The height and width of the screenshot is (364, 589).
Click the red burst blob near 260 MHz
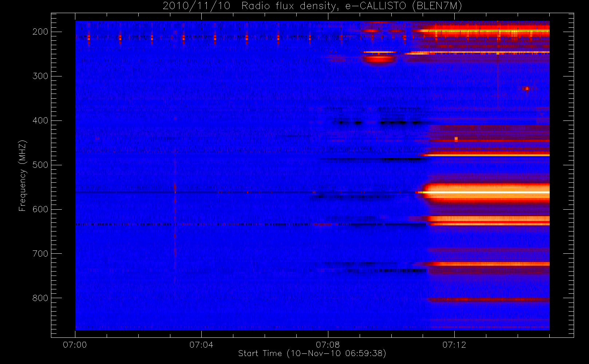[379, 59]
